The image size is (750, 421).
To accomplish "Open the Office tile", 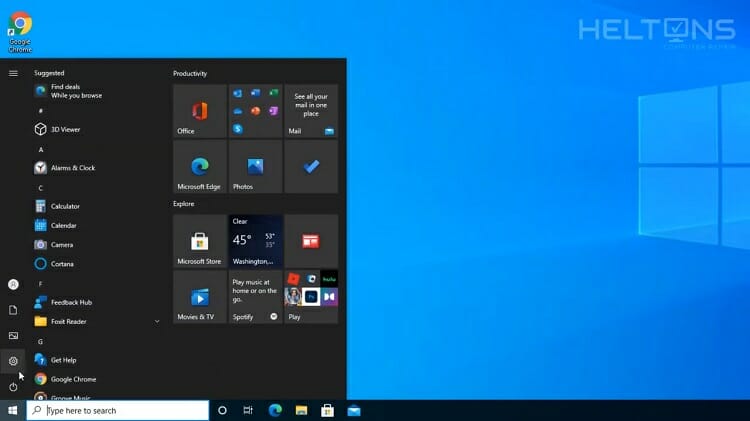I will coord(200,111).
